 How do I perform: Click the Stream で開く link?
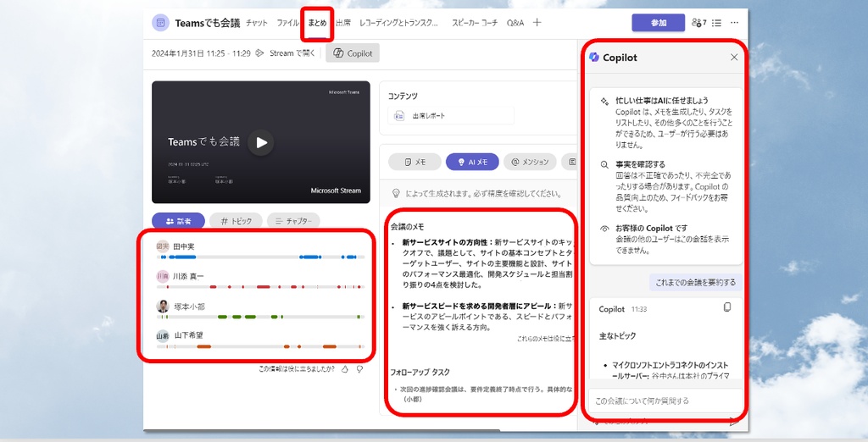(x=292, y=53)
